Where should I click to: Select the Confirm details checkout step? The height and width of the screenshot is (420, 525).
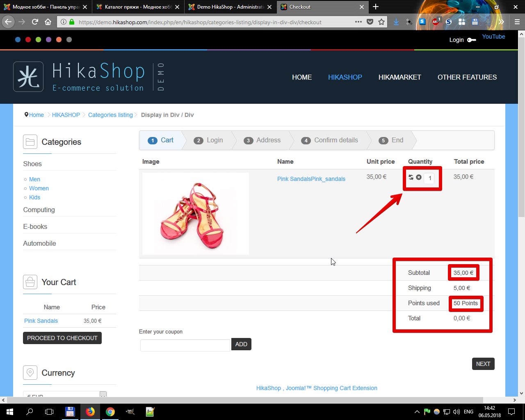point(329,140)
